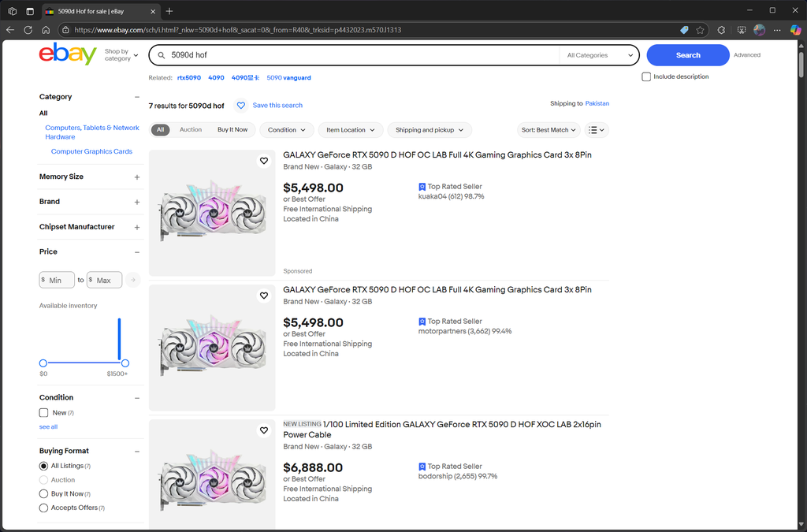Open browser extensions icon
807x532 pixels.
click(721, 30)
